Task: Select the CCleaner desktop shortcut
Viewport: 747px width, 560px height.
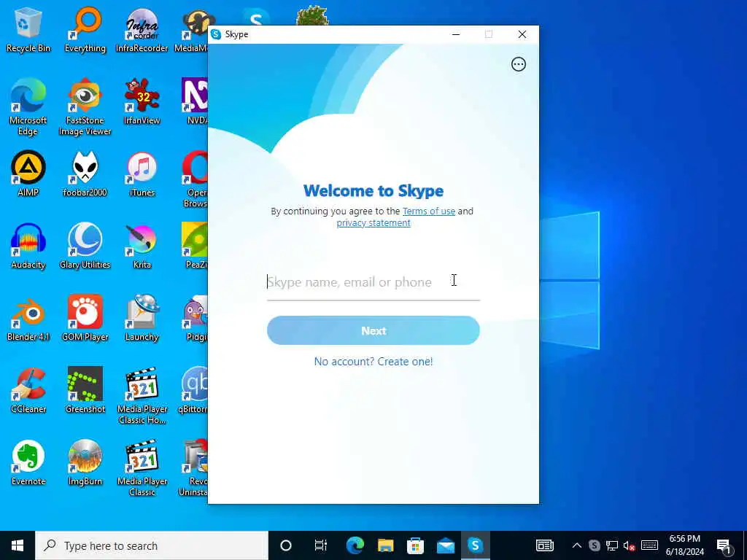Action: click(x=28, y=391)
